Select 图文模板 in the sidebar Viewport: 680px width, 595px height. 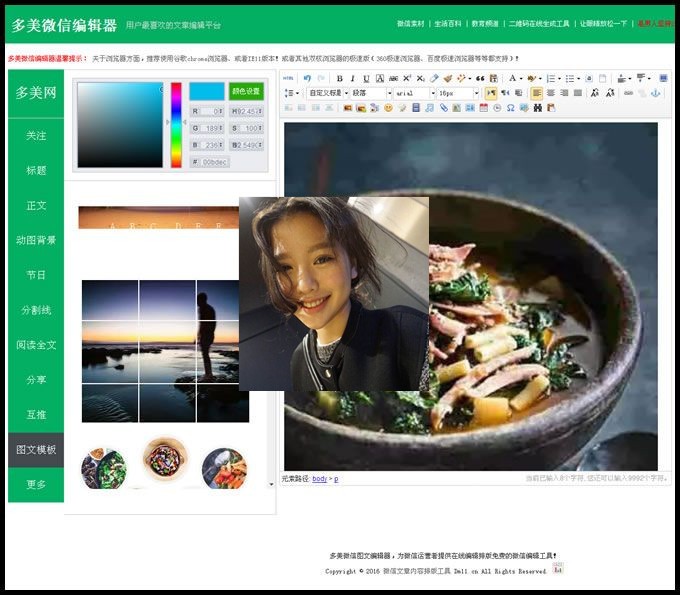(x=36, y=450)
